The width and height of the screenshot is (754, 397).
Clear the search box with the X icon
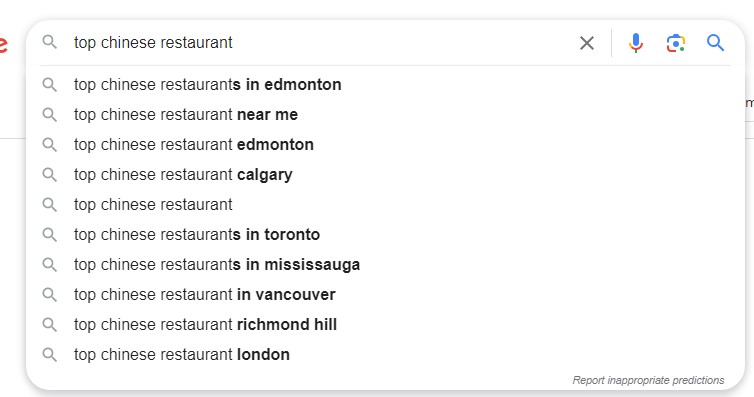click(587, 43)
